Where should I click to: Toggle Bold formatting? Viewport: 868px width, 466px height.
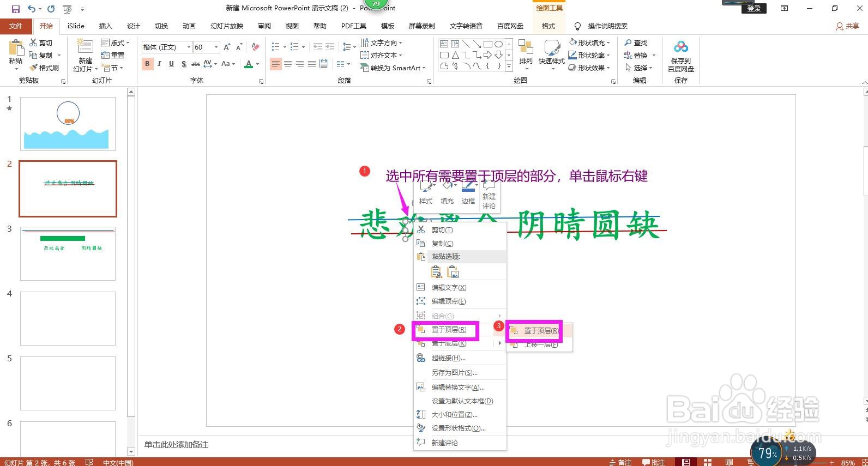pos(147,64)
